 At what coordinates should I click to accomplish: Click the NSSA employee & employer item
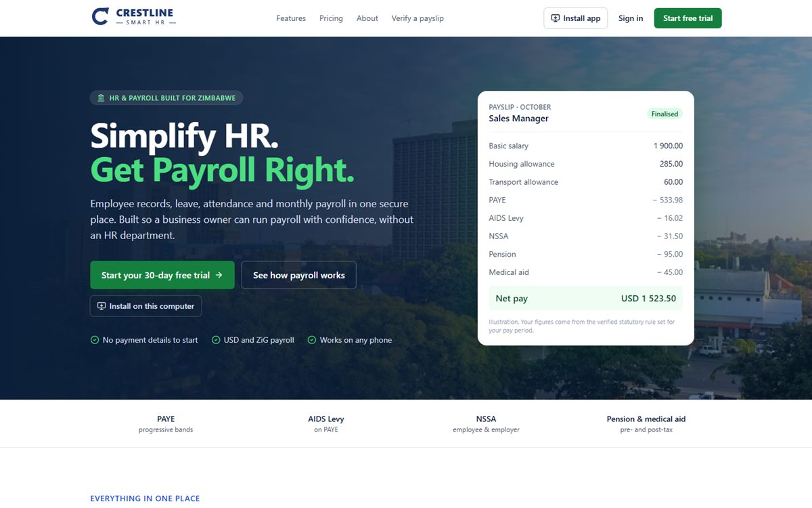[486, 424]
